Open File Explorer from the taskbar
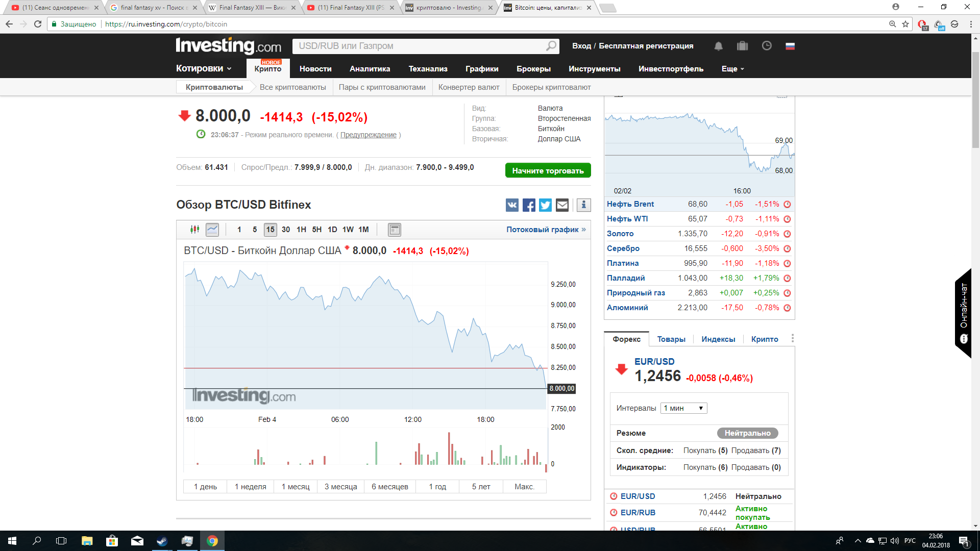Image resolution: width=980 pixels, height=551 pixels. pyautogui.click(x=87, y=541)
